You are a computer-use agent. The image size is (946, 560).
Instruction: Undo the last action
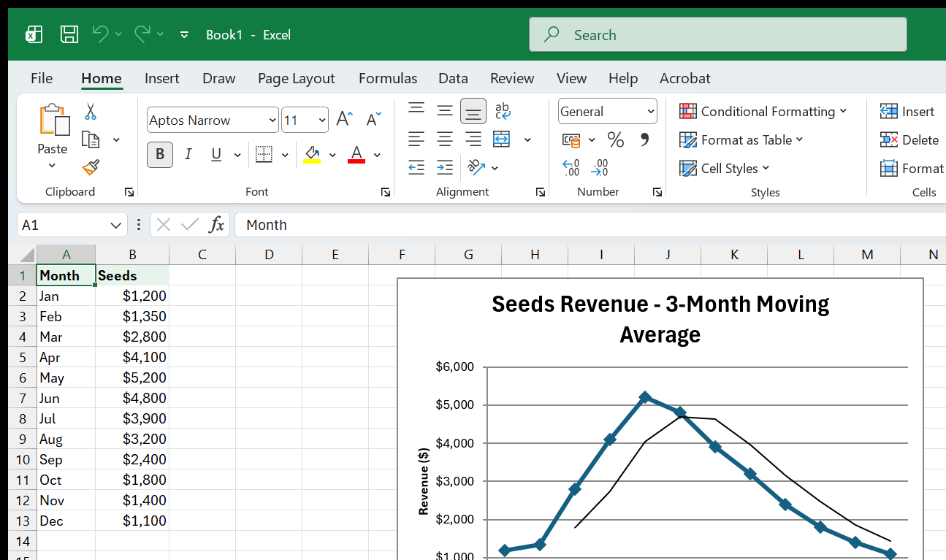tap(100, 34)
